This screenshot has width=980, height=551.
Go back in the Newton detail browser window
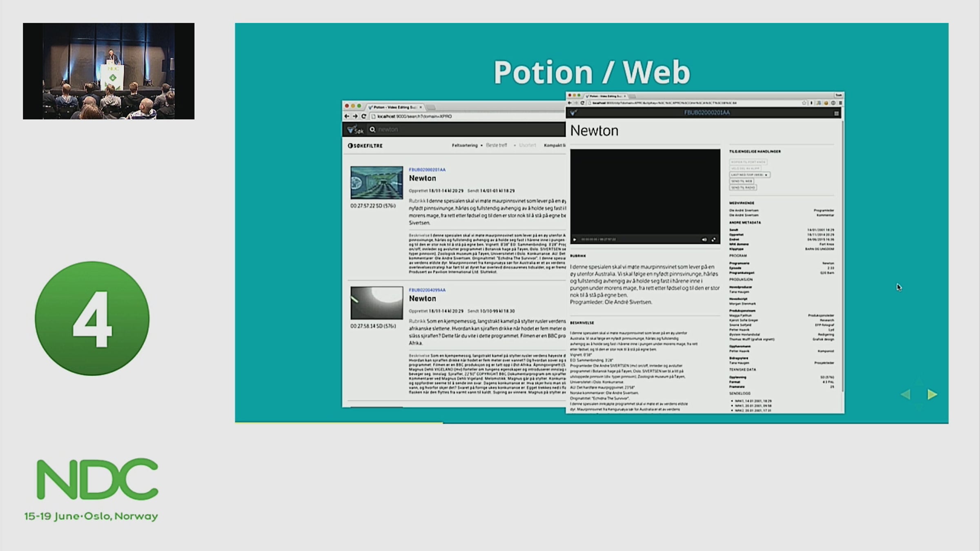(570, 103)
